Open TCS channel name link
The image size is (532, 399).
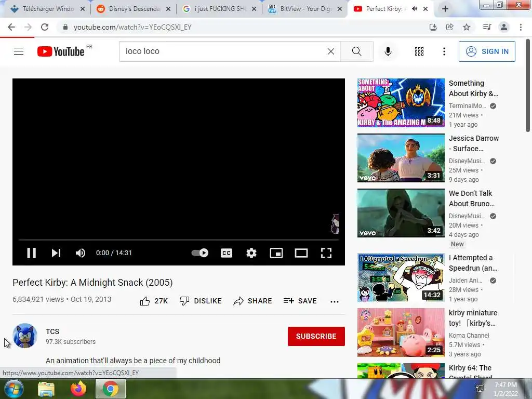coord(52,331)
